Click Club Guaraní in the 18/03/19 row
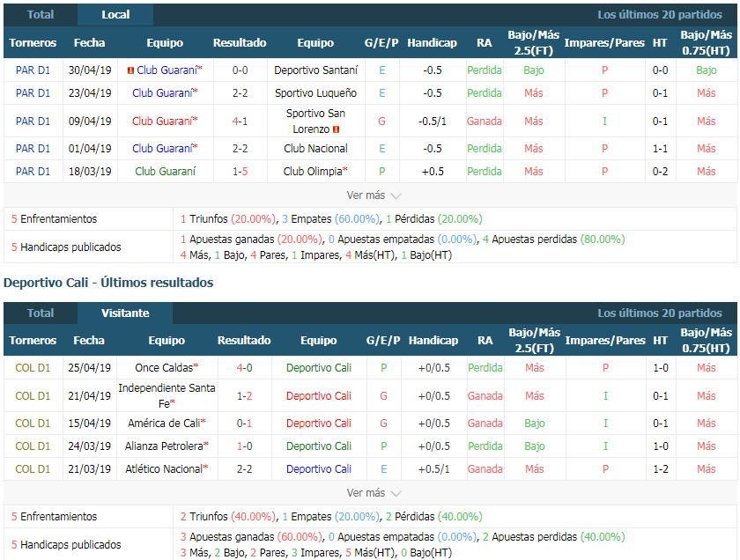740x560 pixels. tap(166, 171)
